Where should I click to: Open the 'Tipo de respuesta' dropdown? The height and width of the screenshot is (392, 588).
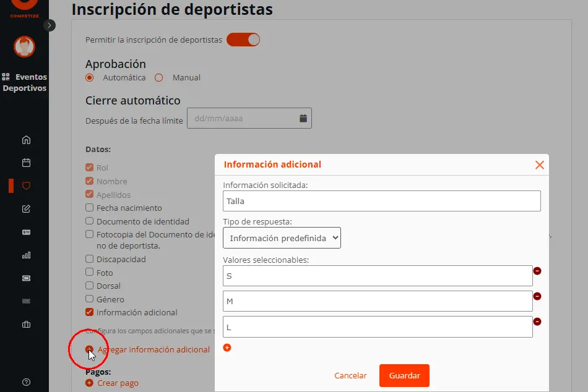tap(282, 237)
